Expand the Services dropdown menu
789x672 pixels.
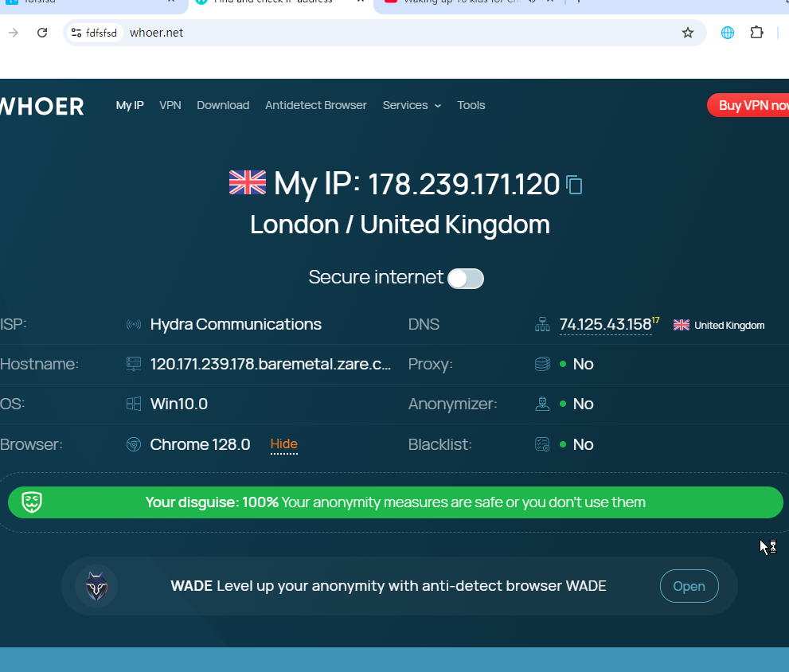(x=412, y=105)
